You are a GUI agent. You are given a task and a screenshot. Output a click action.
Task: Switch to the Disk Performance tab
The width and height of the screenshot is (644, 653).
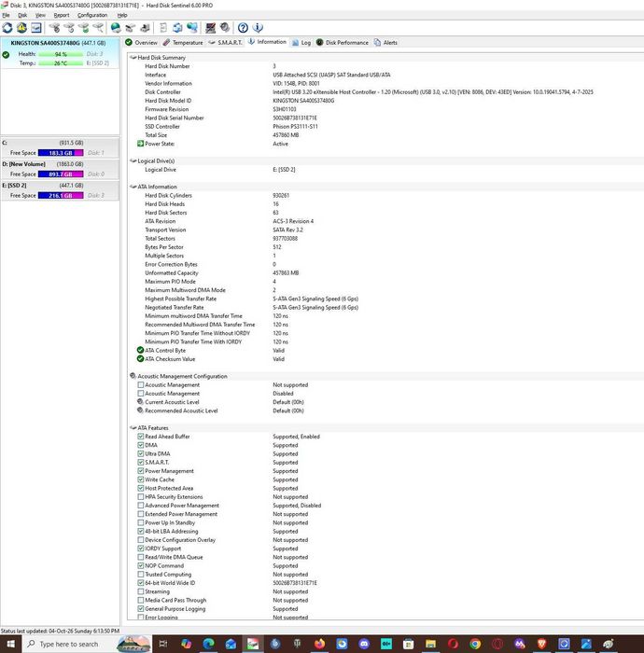pyautogui.click(x=343, y=43)
